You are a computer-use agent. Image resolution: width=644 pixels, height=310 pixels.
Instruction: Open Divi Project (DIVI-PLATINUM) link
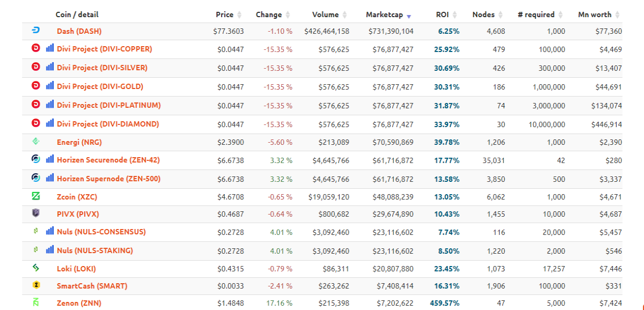click(109, 105)
